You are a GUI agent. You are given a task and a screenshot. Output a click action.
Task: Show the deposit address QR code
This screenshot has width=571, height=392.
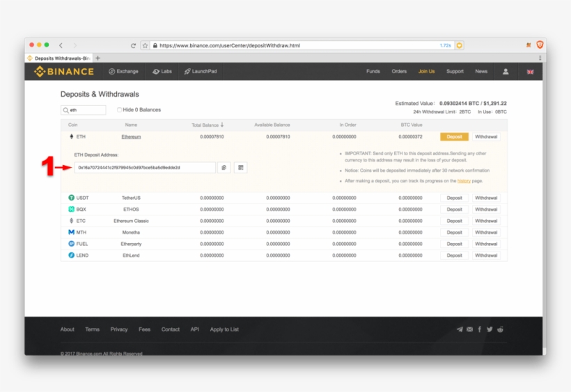(241, 167)
